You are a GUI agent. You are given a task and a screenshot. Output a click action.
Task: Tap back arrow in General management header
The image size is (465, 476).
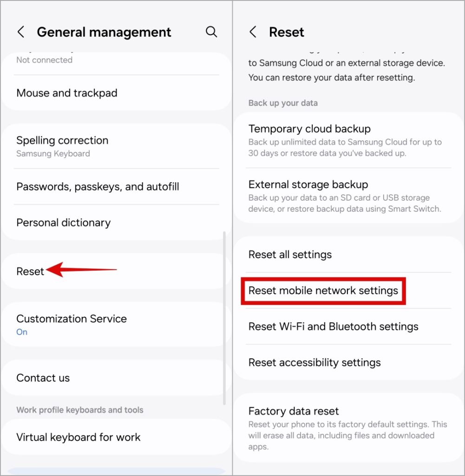click(21, 32)
